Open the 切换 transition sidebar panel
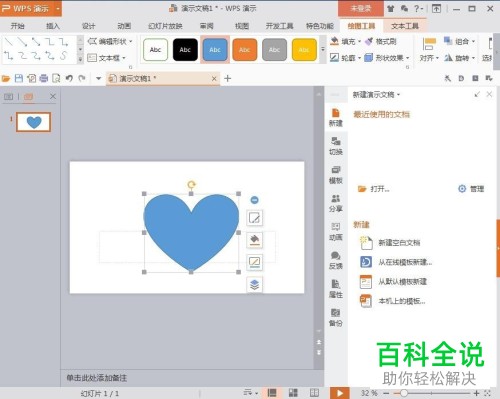This screenshot has width=500, height=399. [x=336, y=146]
